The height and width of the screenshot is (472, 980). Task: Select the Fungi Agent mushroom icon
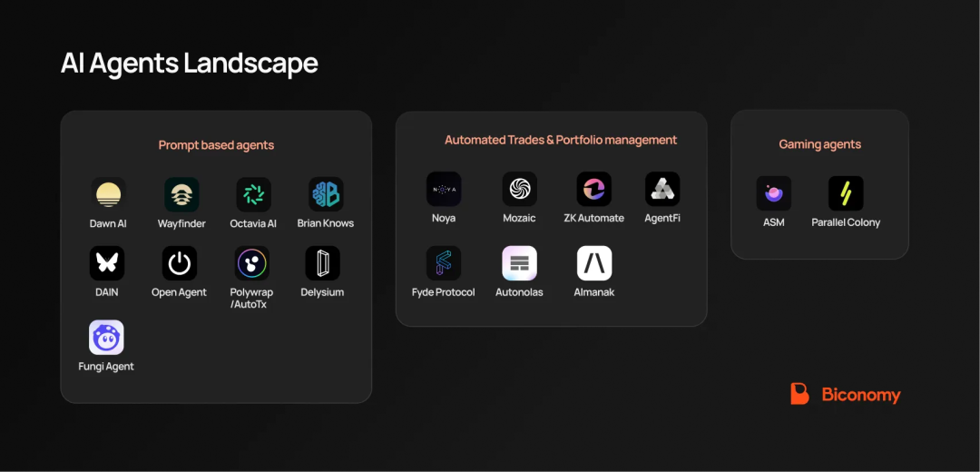(x=106, y=338)
